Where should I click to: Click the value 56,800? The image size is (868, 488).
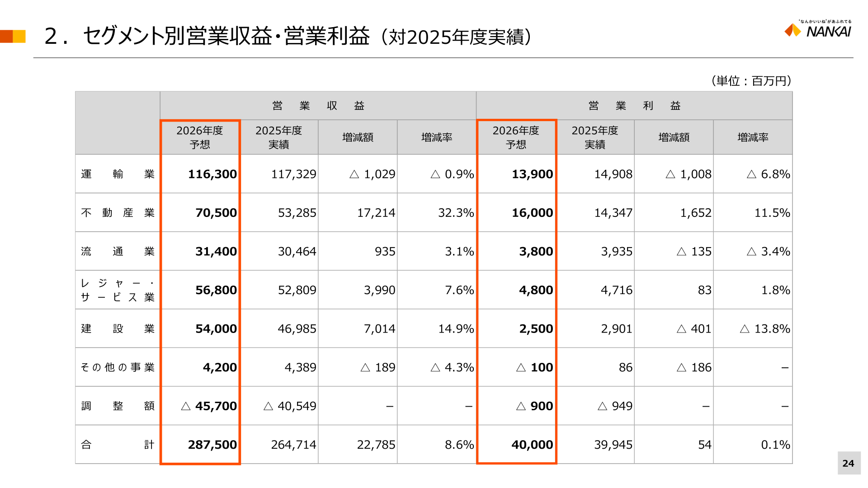[216, 290]
